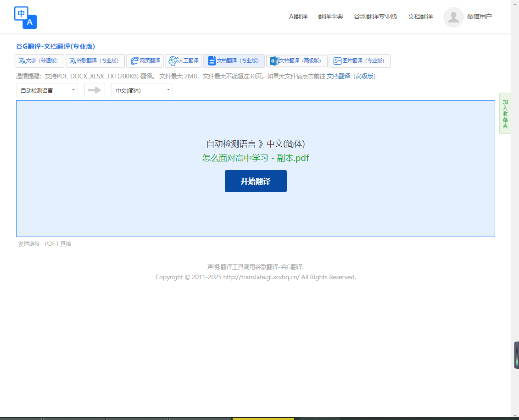Expand the 自动检测语言 source language dropdown

[47, 90]
